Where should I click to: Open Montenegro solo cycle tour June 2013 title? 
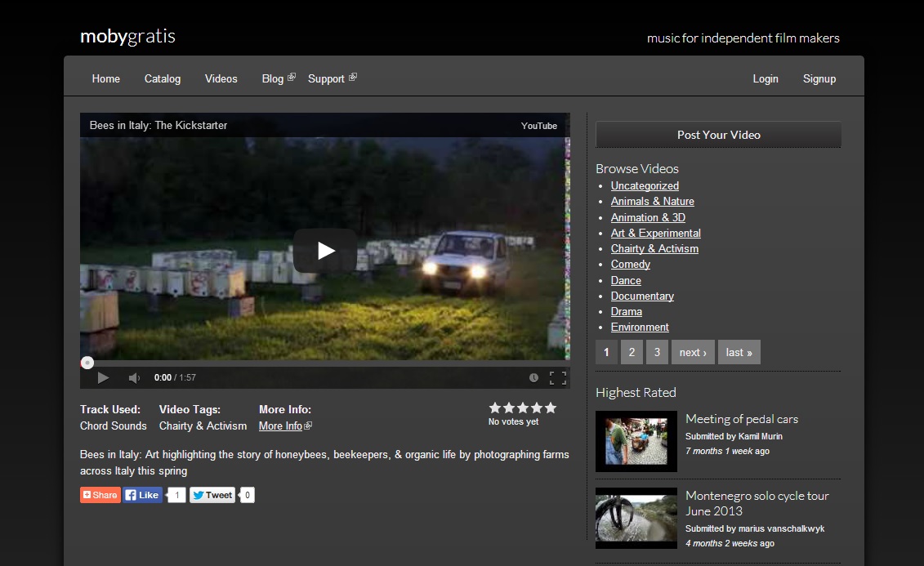click(x=757, y=504)
